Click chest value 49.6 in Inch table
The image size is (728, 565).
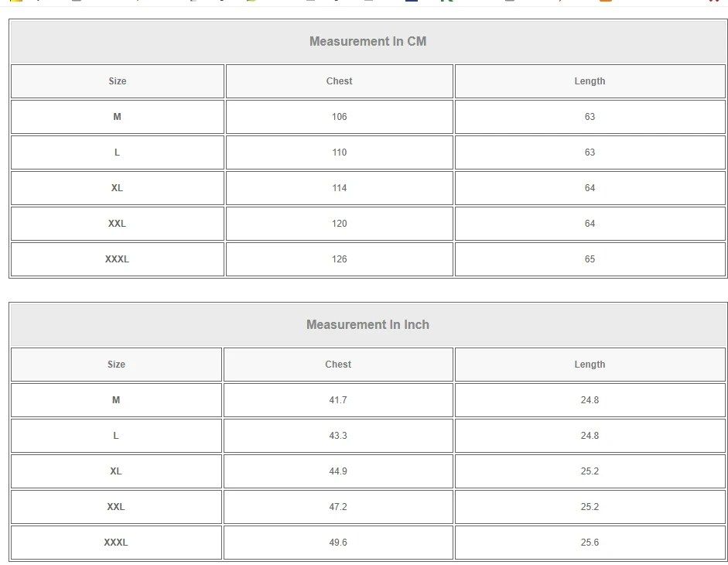[338, 543]
